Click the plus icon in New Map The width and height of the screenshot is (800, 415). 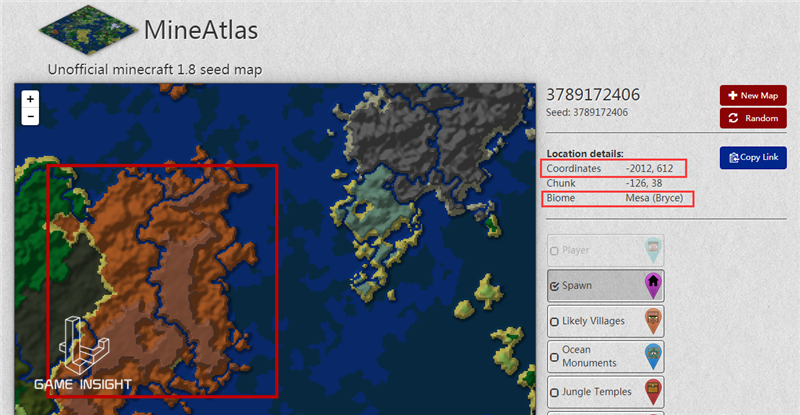(733, 95)
